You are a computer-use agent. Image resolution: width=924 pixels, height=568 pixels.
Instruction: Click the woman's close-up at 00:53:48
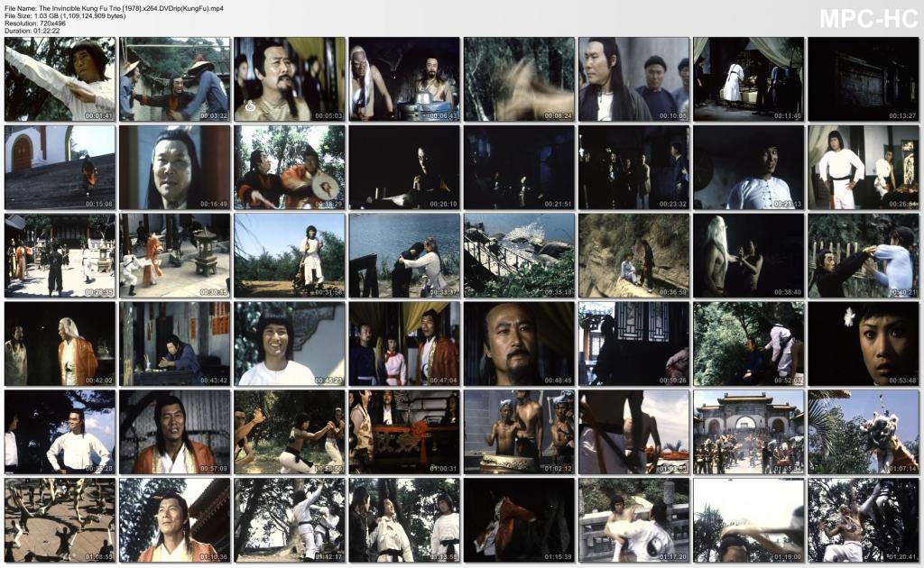tap(864, 344)
